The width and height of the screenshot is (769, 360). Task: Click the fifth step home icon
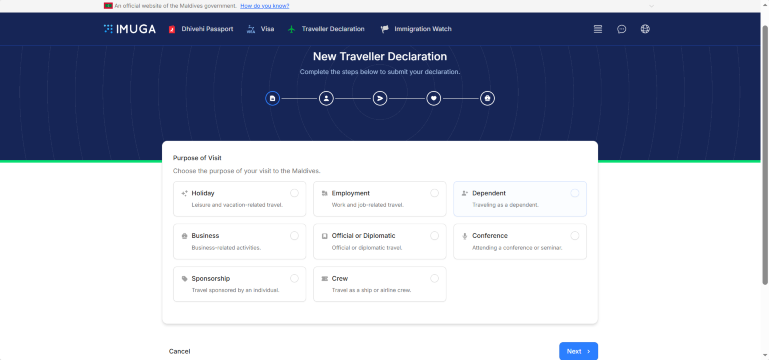[x=487, y=99]
